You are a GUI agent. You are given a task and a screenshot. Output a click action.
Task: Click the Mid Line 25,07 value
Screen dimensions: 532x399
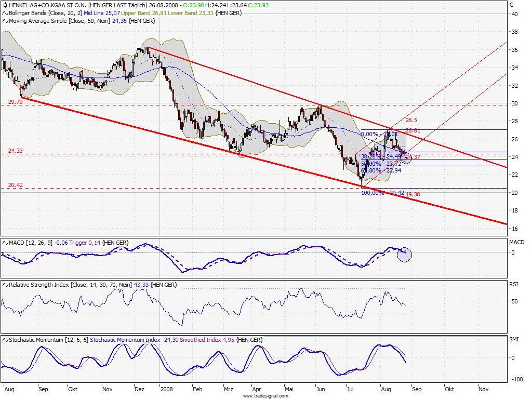(102, 13)
